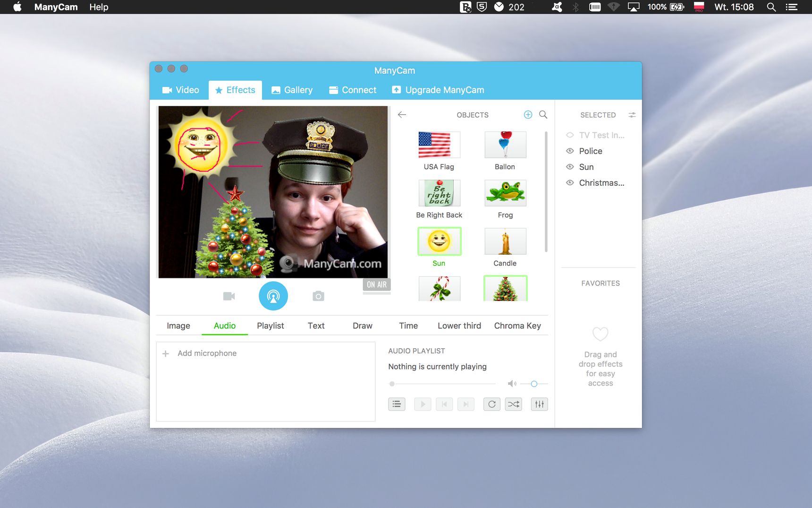Click the ON AIR indicator
The height and width of the screenshot is (508, 812).
(x=377, y=284)
